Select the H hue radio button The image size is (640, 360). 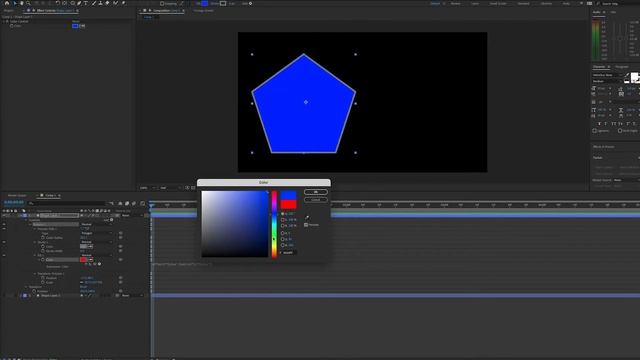point(282,214)
